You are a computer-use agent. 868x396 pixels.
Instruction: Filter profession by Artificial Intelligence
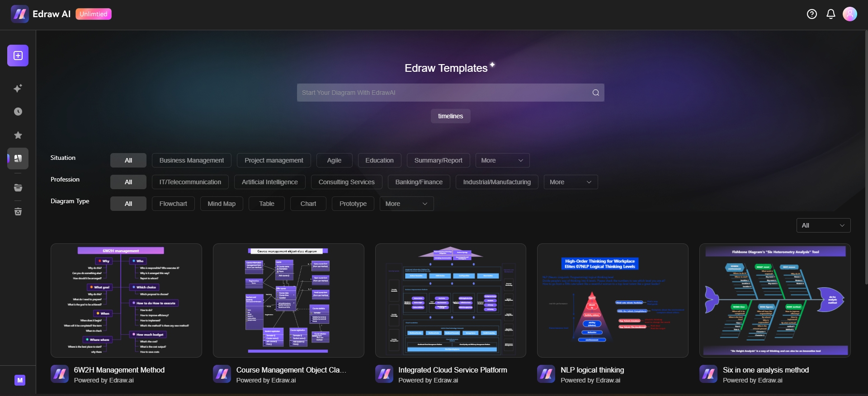click(x=270, y=182)
